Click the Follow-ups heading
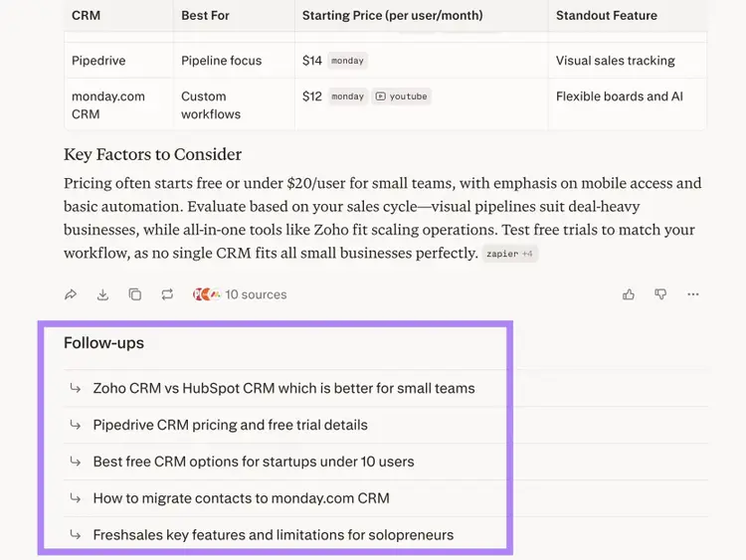The width and height of the screenshot is (746, 560). (x=103, y=342)
